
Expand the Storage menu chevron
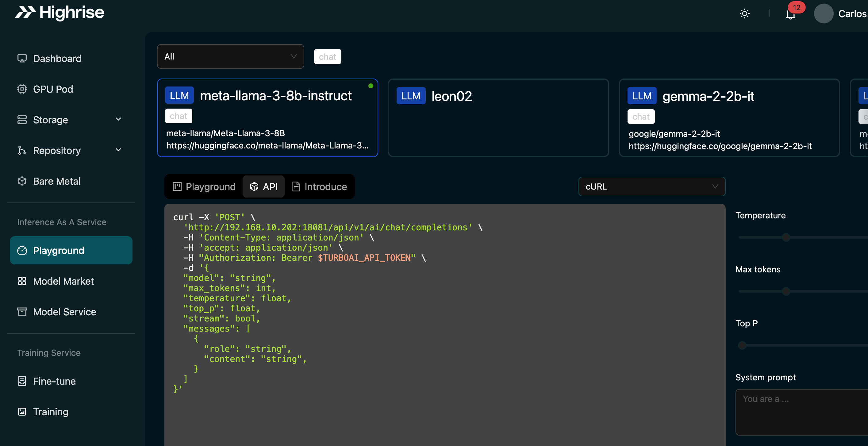(x=118, y=119)
